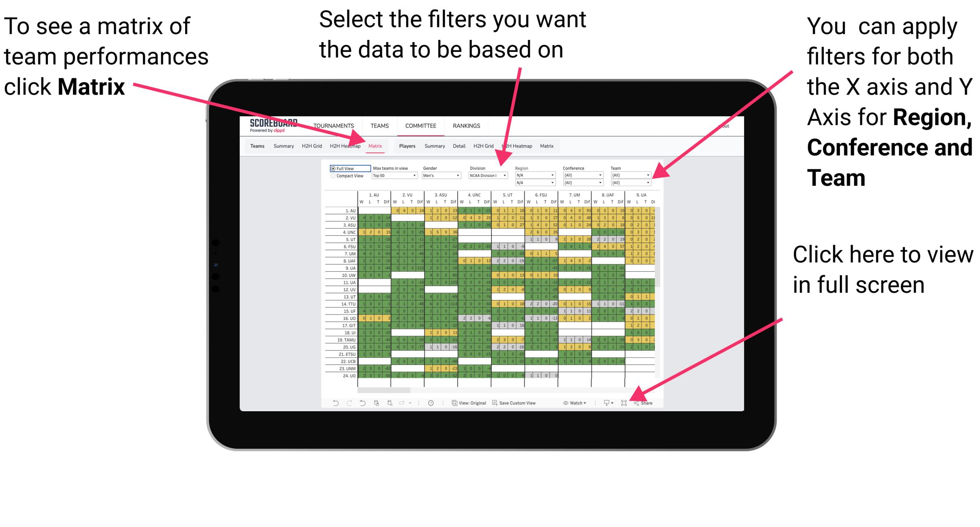The height and width of the screenshot is (527, 980).
Task: Click the Matrix tab
Action: (x=376, y=146)
